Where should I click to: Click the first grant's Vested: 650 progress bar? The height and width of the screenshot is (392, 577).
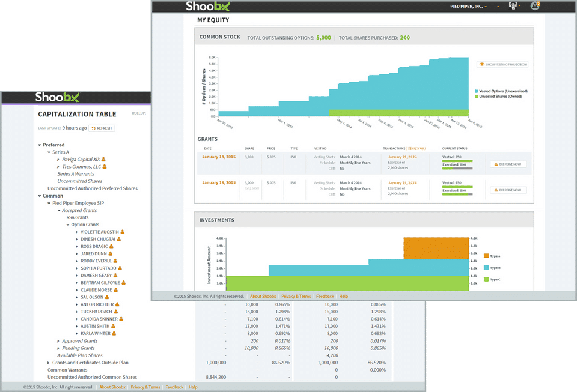(457, 161)
